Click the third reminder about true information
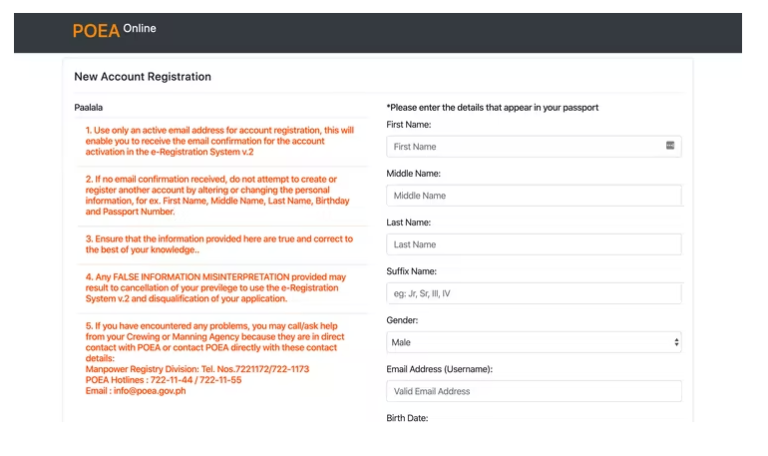 [218, 244]
